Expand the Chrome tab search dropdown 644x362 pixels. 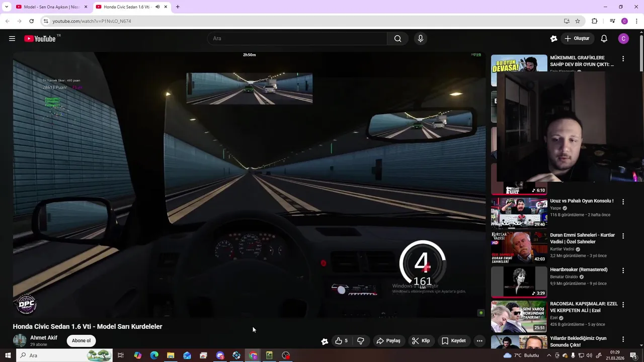coord(7,7)
